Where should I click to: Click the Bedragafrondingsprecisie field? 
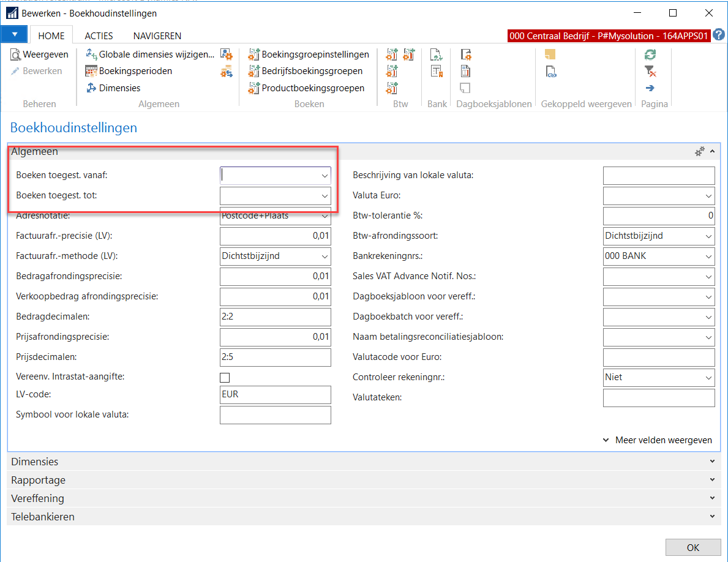[276, 277]
